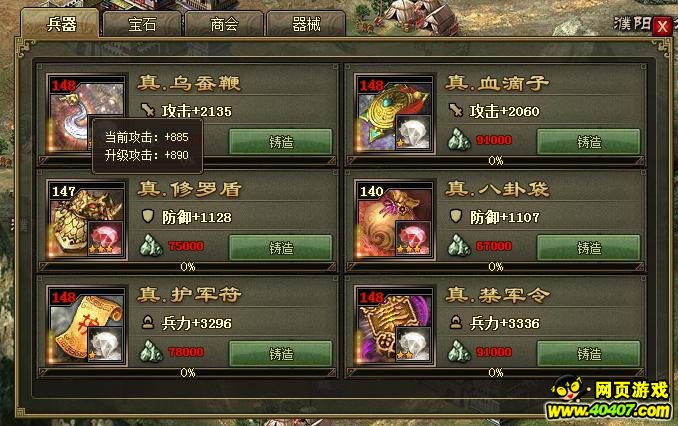Click the 真.乌蚕鞭 whip icon
This screenshot has height=426, width=678.
(86, 114)
